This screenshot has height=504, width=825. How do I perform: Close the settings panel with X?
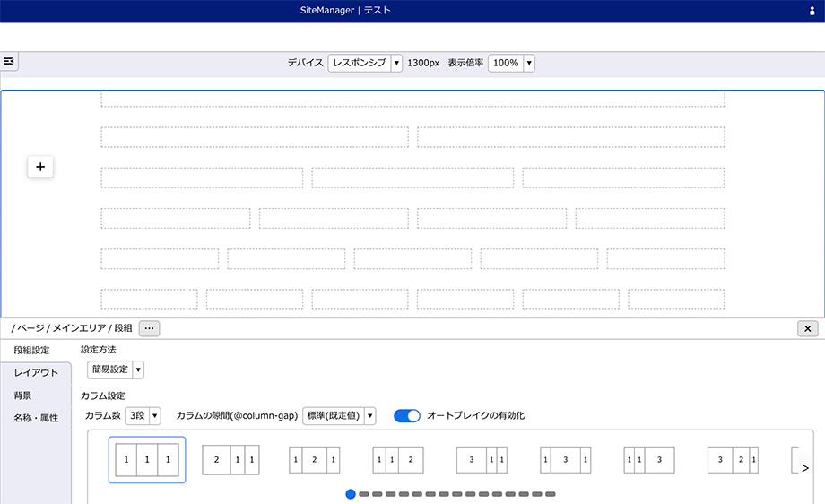click(808, 329)
